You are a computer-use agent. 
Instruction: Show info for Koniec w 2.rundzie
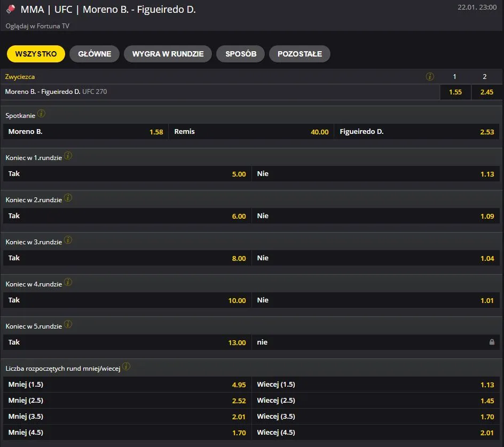tap(68, 198)
